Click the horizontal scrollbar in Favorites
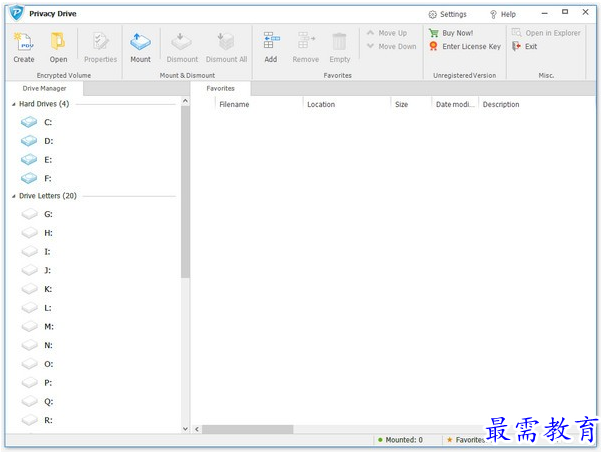This screenshot has width=607, height=461. (x=248, y=429)
